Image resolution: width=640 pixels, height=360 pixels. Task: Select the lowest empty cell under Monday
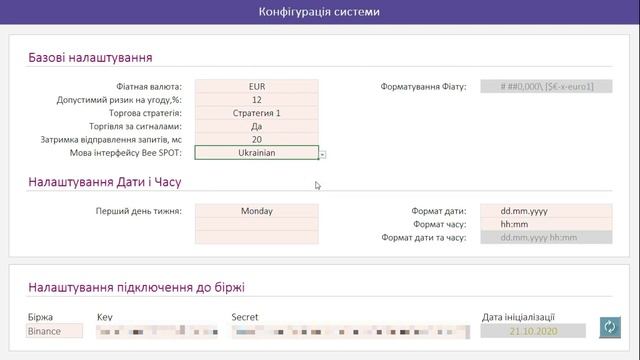coord(257,237)
